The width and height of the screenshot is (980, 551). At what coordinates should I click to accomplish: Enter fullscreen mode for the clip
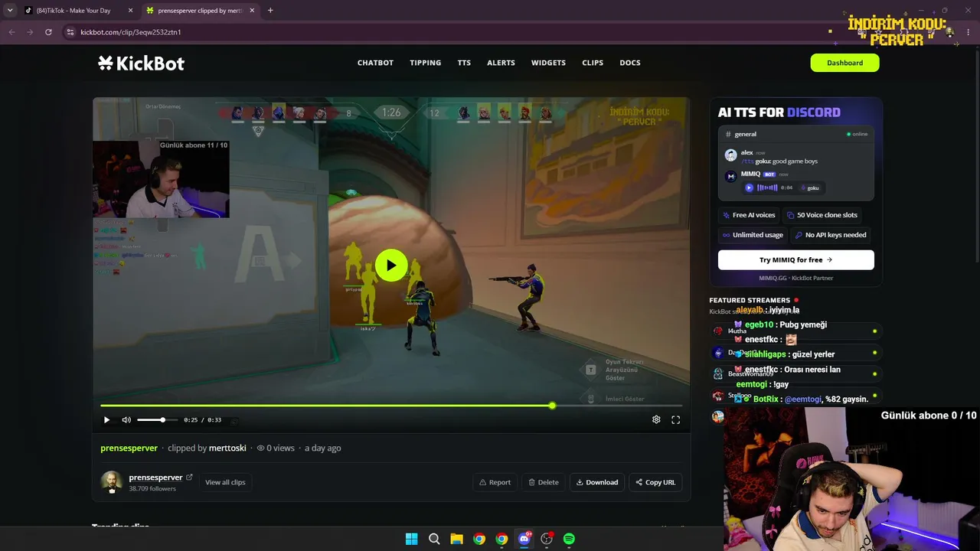point(676,419)
